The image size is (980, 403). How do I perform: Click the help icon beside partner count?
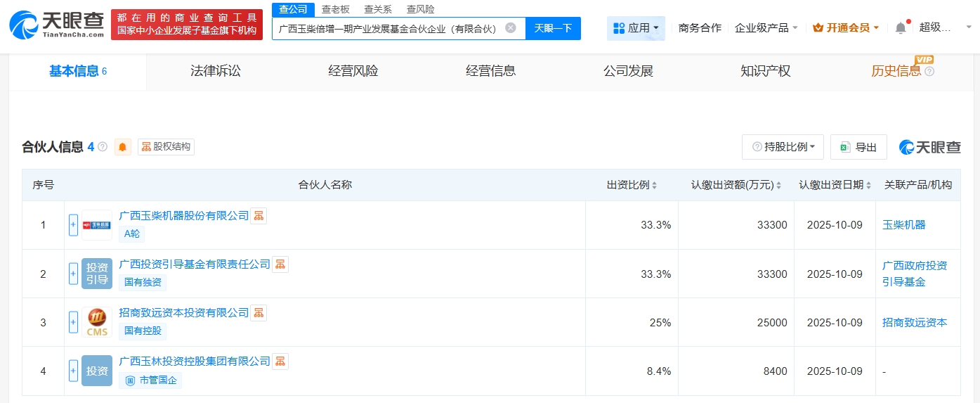pyautogui.click(x=103, y=147)
